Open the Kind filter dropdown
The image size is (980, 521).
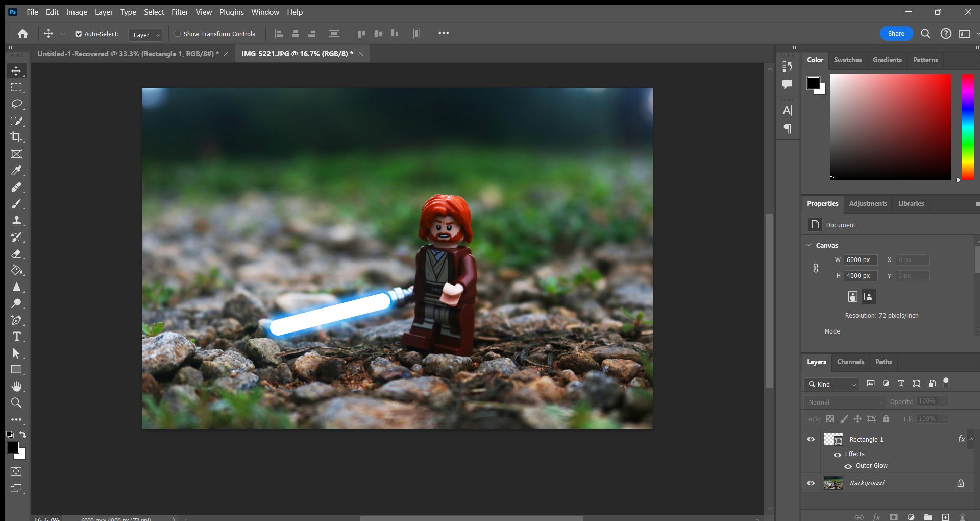click(831, 384)
